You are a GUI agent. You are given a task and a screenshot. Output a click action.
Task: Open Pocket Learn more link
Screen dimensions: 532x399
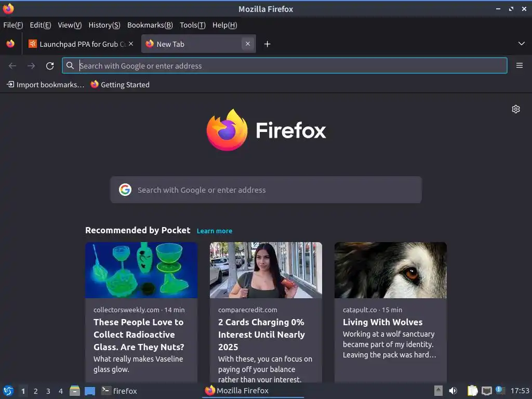(215, 231)
